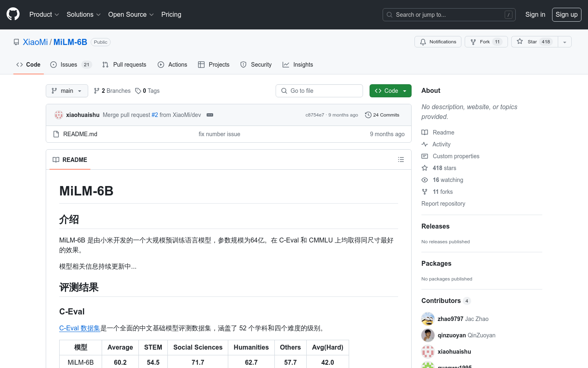Open the MiLM-6B repository name link
This screenshot has width=588, height=368.
[70, 42]
